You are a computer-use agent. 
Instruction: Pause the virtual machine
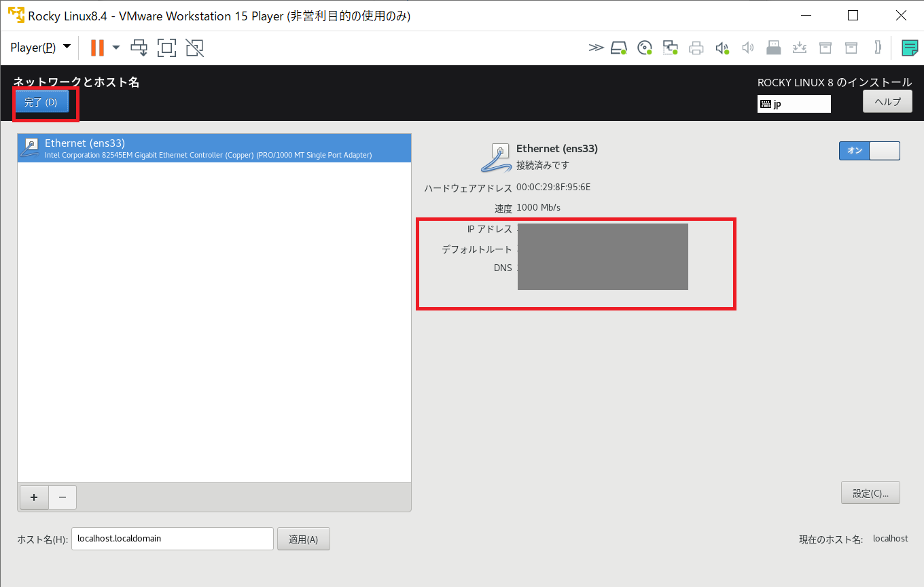point(97,48)
